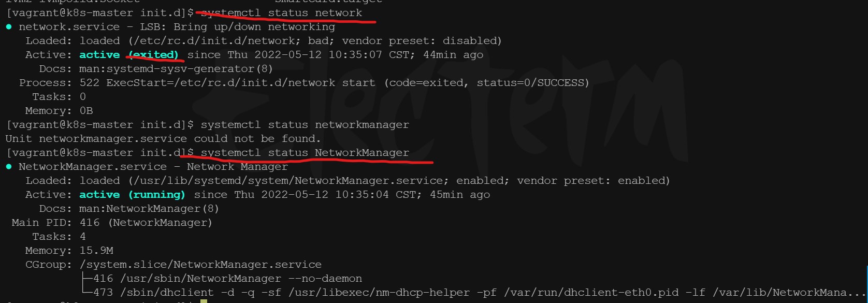Viewport: 868px width, 303px height.
Task: Click the underlined '(exited)' status text
Action: point(153,54)
